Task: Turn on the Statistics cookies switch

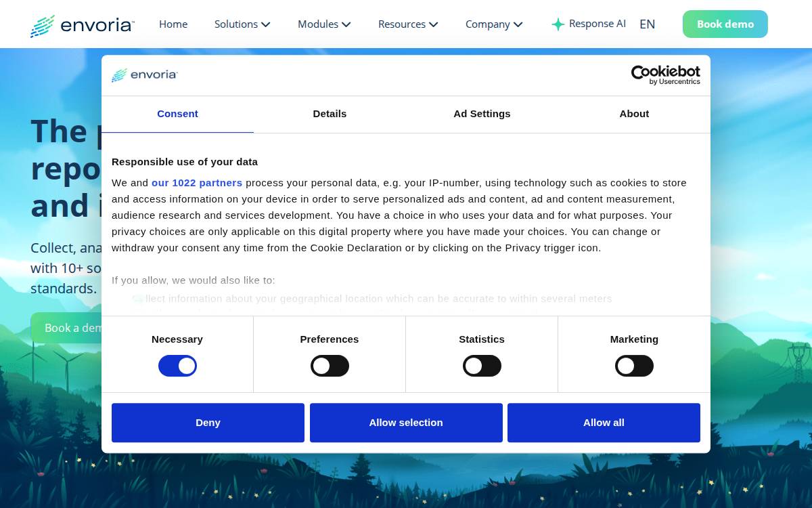Action: click(x=482, y=366)
